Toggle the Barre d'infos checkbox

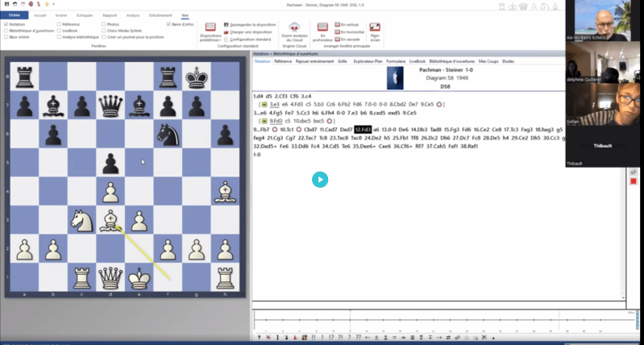pos(168,25)
